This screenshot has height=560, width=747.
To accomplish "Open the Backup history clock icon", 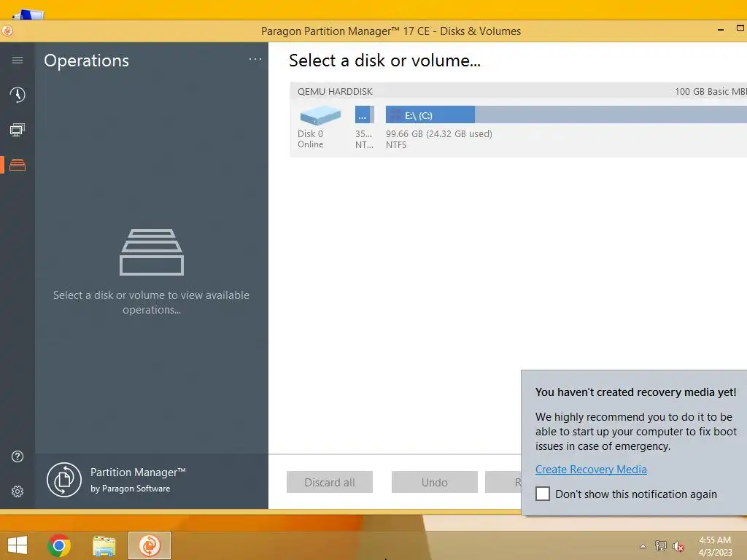I will pos(18,95).
